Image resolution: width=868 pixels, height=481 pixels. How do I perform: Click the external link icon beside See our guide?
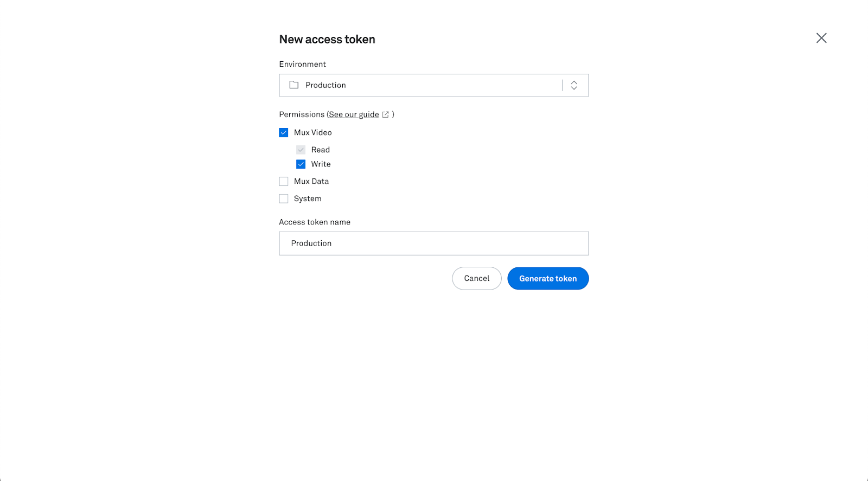[x=386, y=114]
